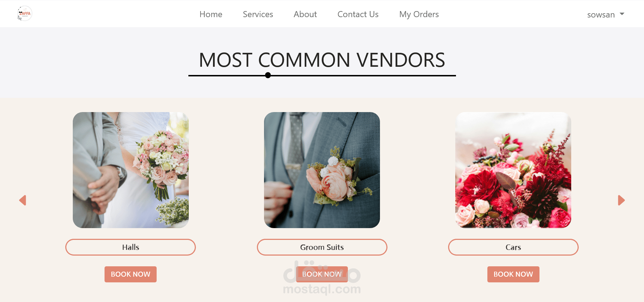644x302 pixels.
Task: Show previous vendors with left carousel arrow
Action: coord(22,200)
